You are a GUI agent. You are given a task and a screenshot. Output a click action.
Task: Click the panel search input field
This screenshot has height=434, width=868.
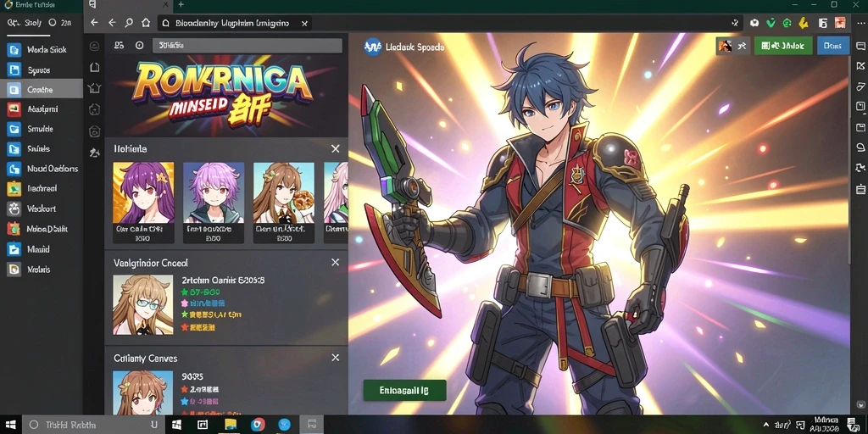tap(247, 46)
